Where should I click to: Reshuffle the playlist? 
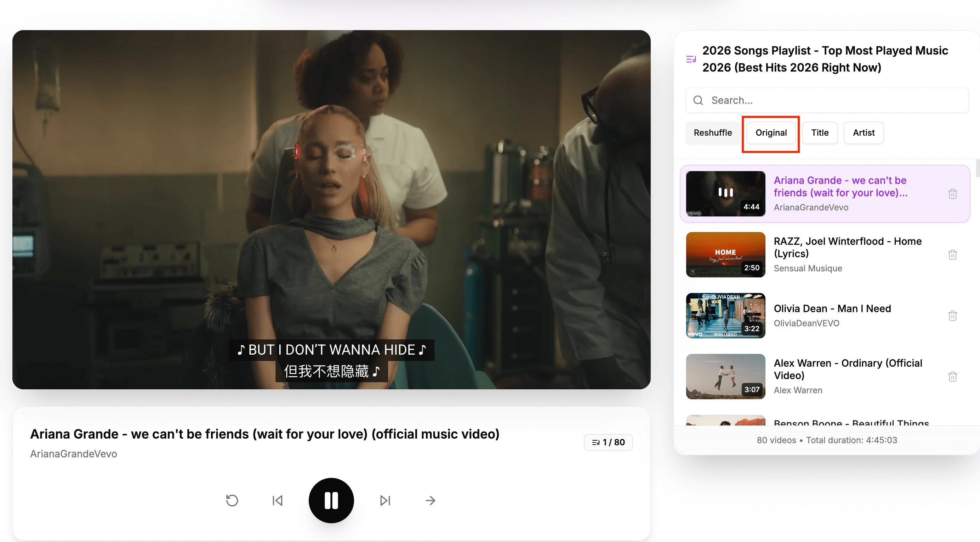coord(713,133)
